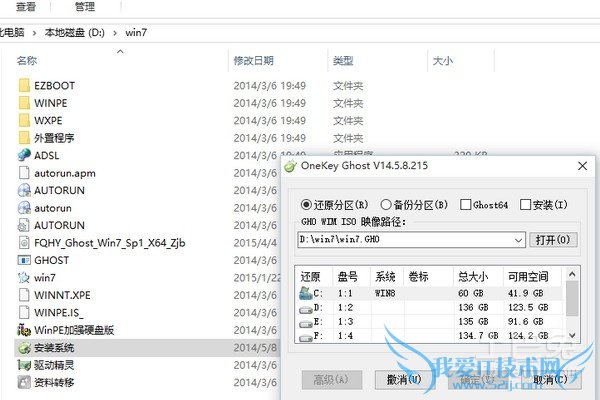Enable the Ghost64 checkbox
This screenshot has height=400, width=600.
click(465, 205)
